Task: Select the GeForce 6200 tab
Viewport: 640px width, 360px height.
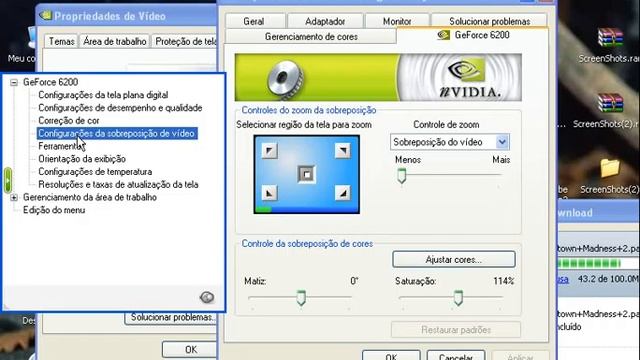Action: 473,35
